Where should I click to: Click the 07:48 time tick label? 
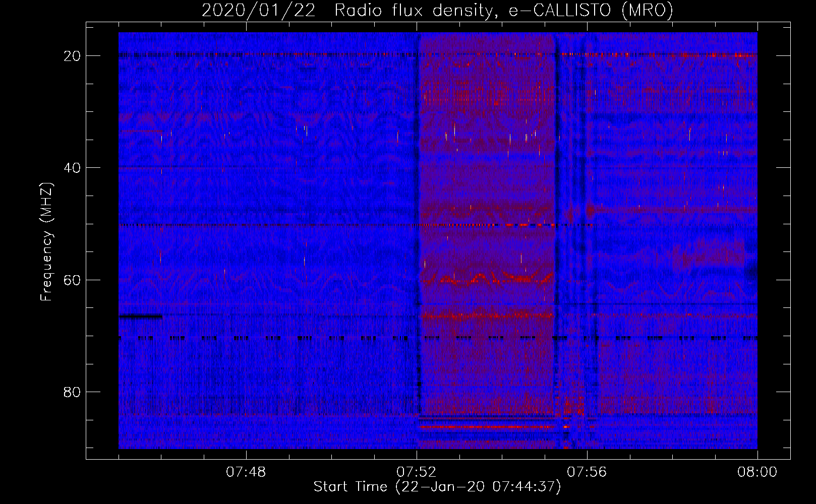coord(246,472)
